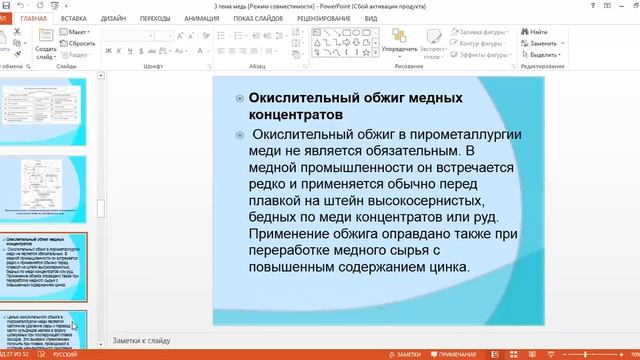The width and height of the screenshot is (640, 360).
Task: Select the star shape in gallery
Action: click(366, 53)
